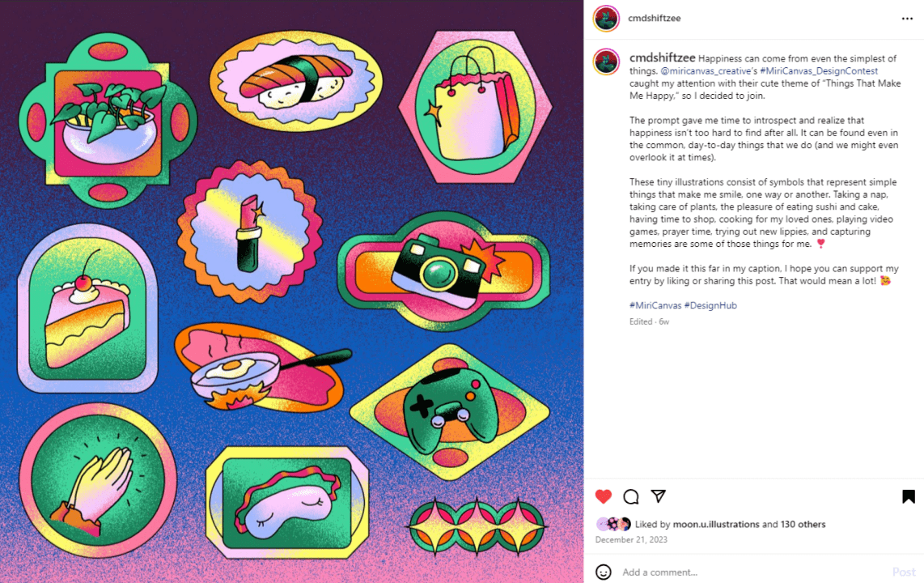Click the greyed Post button
Viewport: 924px width, 583px height.
904,572
